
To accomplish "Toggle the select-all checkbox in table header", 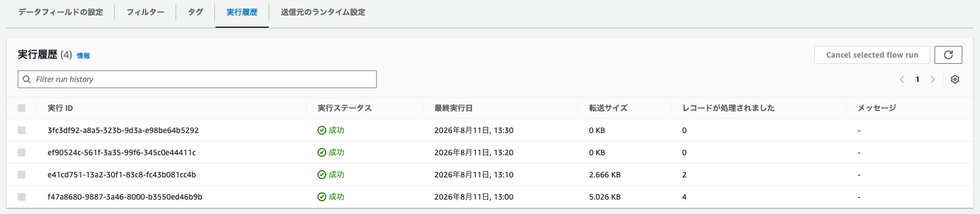I will pyautogui.click(x=22, y=108).
